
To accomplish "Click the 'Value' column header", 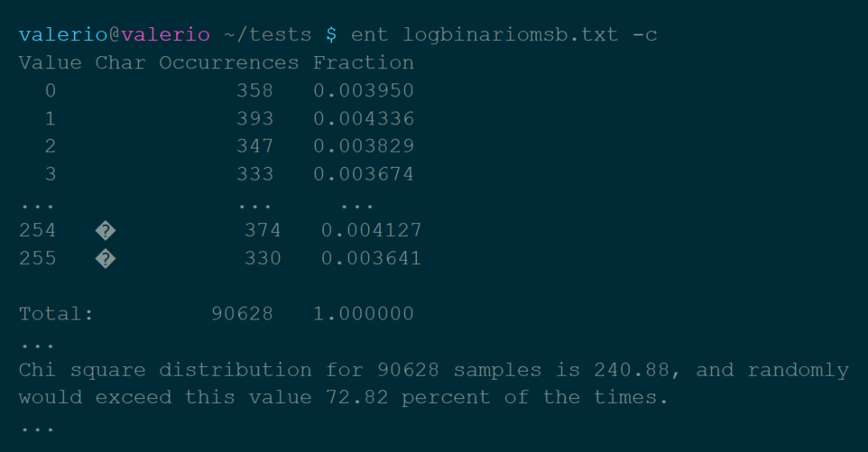I will coord(50,63).
